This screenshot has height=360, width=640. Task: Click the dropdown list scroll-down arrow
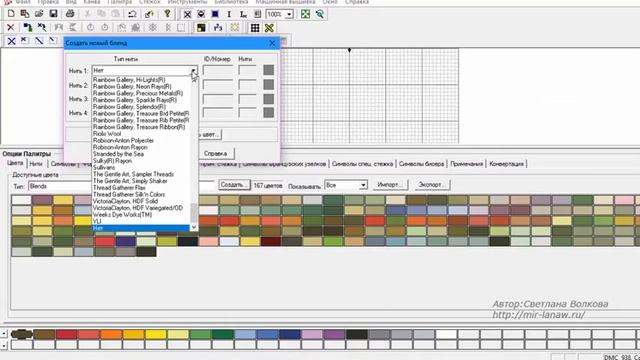click(x=194, y=227)
